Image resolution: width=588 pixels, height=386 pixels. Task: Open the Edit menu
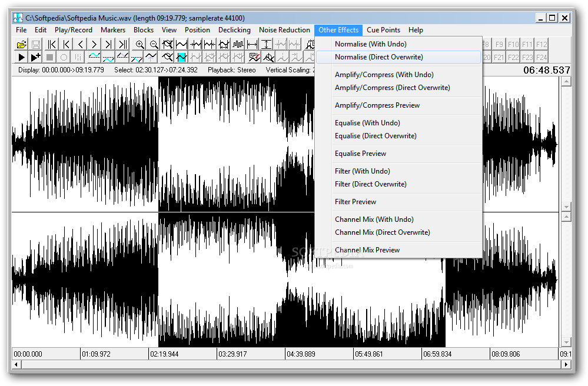(41, 30)
